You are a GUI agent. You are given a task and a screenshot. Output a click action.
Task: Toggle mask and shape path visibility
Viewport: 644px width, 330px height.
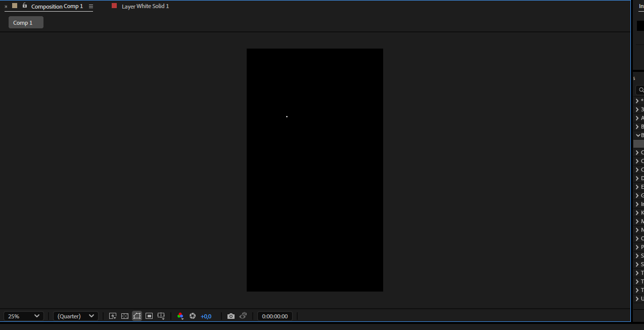point(137,316)
